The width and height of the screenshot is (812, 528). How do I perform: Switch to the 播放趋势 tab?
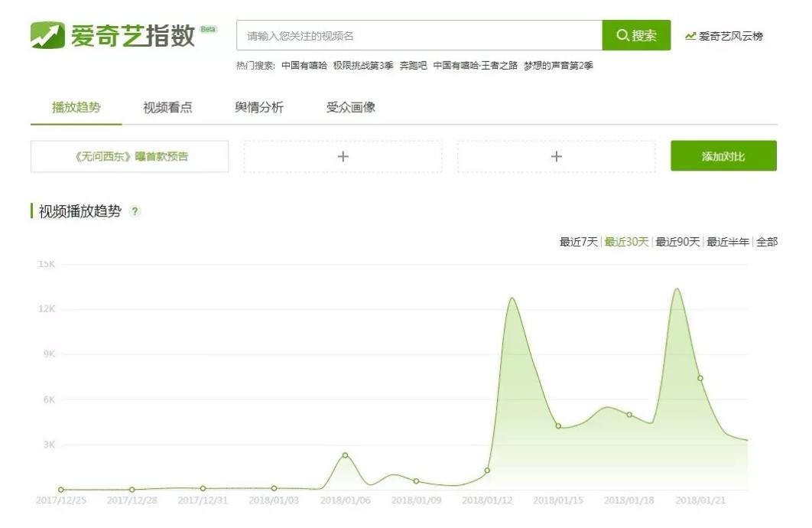tap(76, 107)
